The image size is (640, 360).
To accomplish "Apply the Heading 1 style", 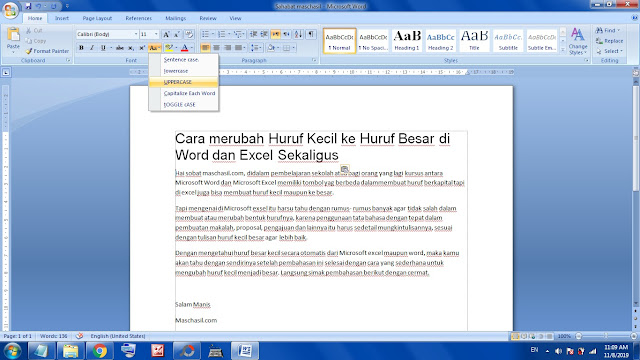I will 407,40.
